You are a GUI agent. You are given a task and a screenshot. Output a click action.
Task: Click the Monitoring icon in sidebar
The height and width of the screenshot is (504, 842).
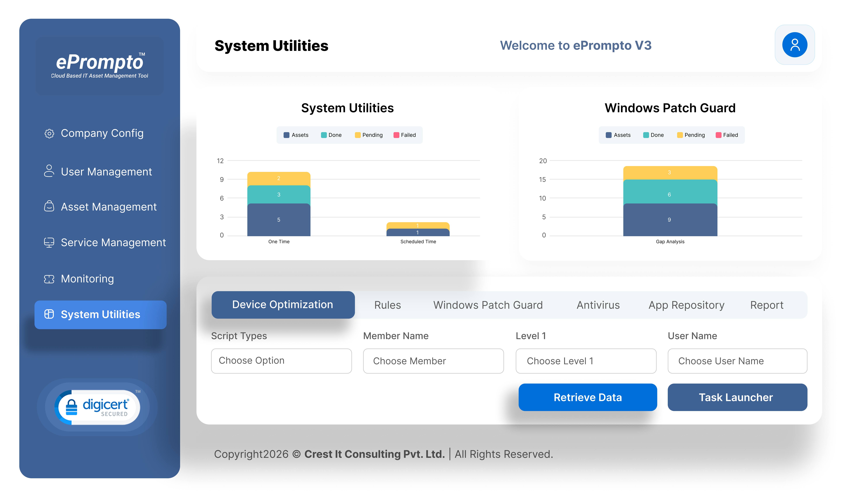coord(49,279)
